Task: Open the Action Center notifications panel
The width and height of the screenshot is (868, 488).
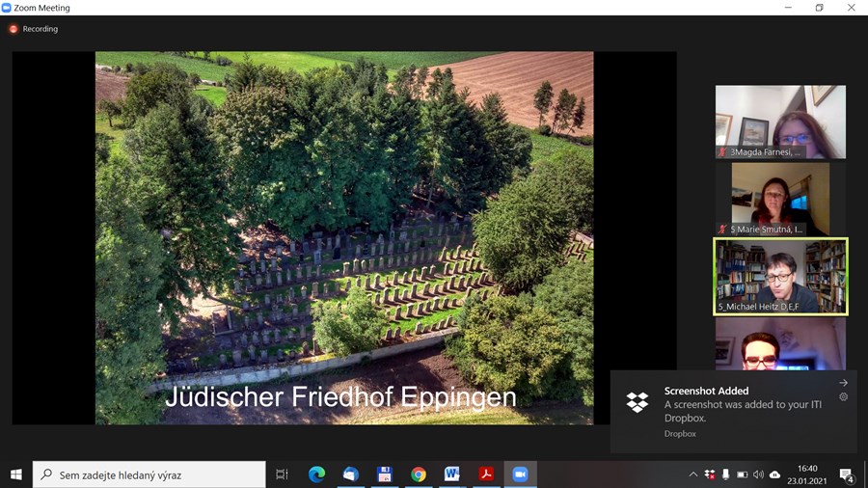Action: 846,474
